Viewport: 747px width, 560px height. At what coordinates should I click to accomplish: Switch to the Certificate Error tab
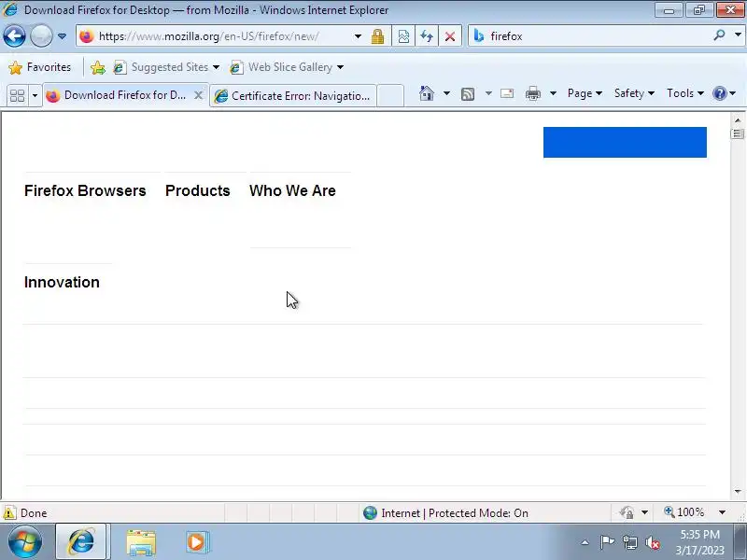pyautogui.click(x=292, y=96)
